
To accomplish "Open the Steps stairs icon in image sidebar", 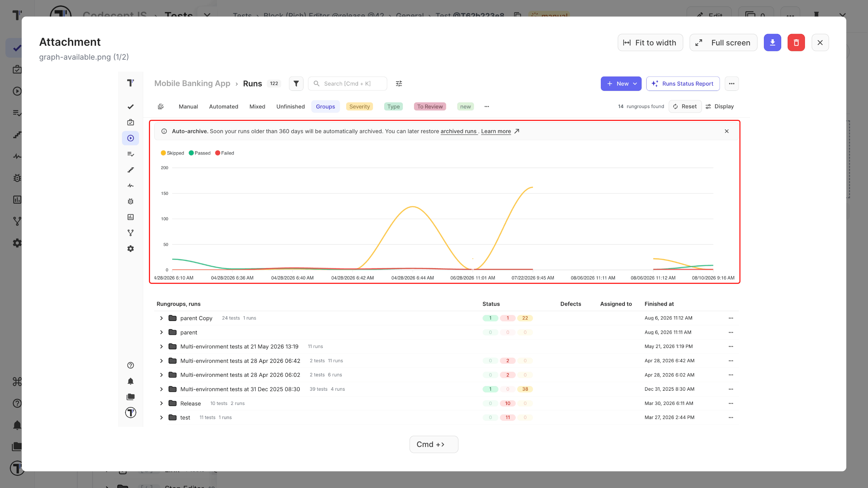I will click(131, 170).
